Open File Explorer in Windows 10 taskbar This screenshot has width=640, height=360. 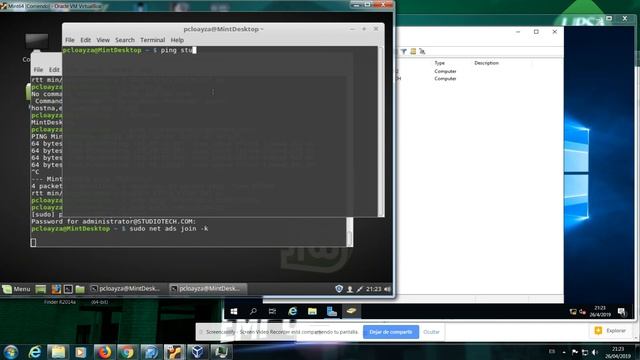point(312,311)
